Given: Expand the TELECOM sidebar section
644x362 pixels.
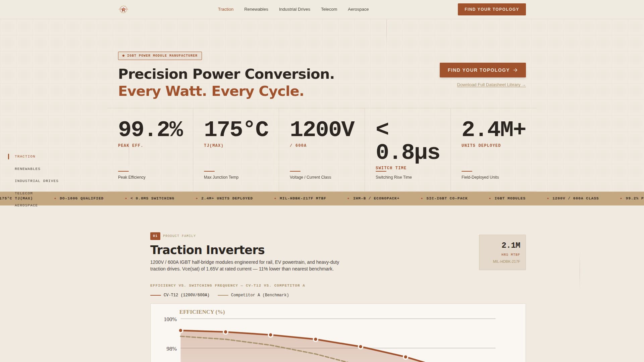Looking at the screenshot, I should click(23, 193).
